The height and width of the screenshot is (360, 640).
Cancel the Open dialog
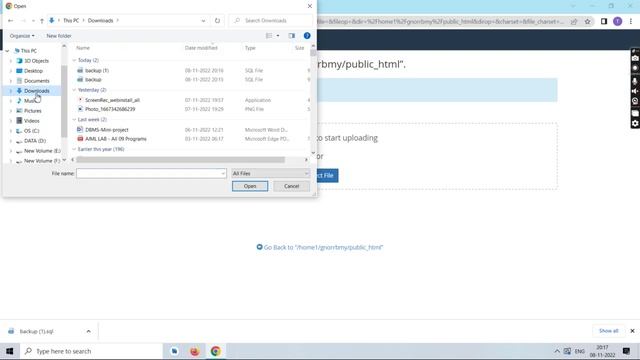[291, 186]
